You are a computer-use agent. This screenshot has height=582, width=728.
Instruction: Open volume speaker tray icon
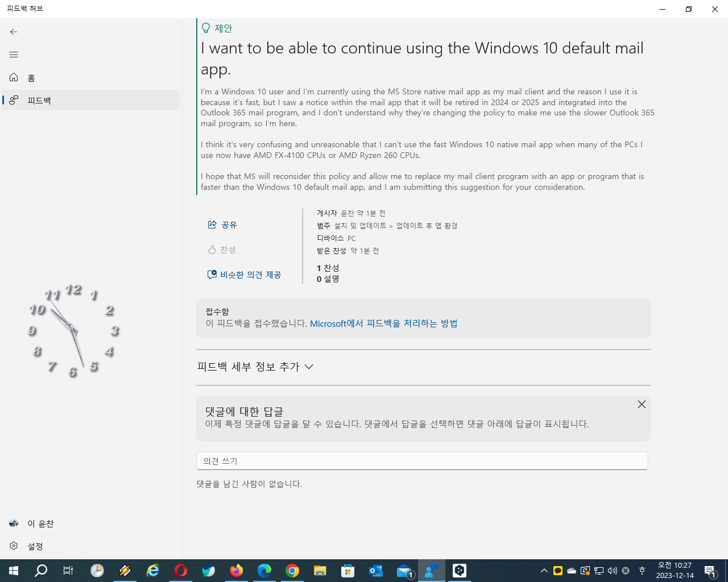pos(613,571)
